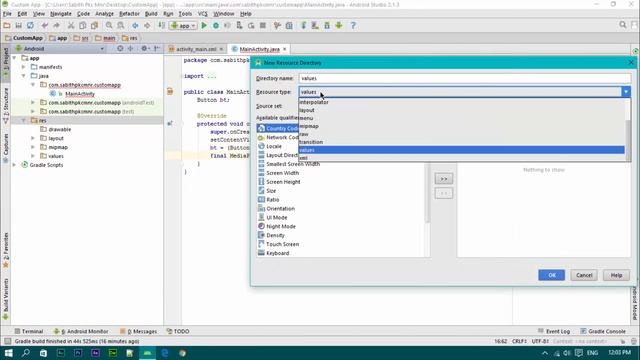Viewport: 640px width, 360px height.
Task: Add qualifier with the >> button
Action: pos(444,179)
